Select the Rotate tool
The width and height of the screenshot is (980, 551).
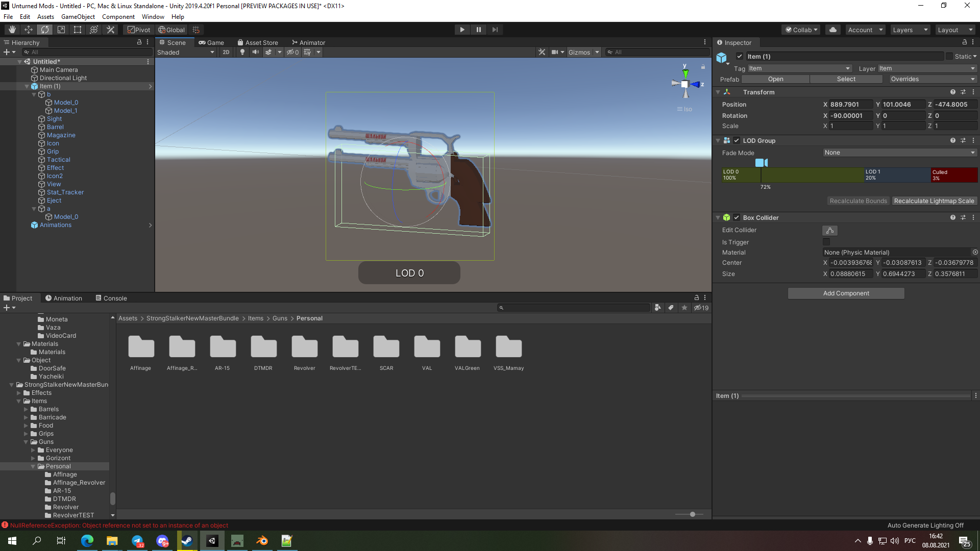(44, 29)
